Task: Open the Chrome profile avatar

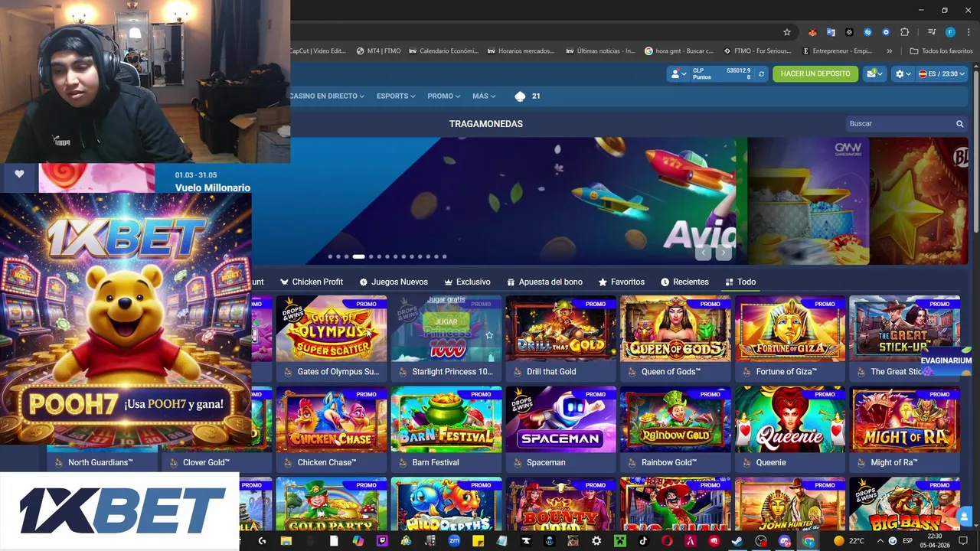Action: (x=950, y=32)
